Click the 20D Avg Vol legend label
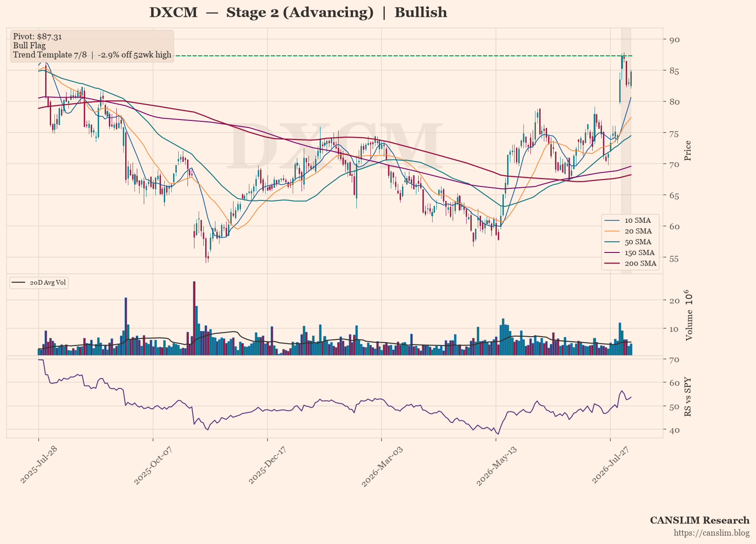 (x=47, y=283)
